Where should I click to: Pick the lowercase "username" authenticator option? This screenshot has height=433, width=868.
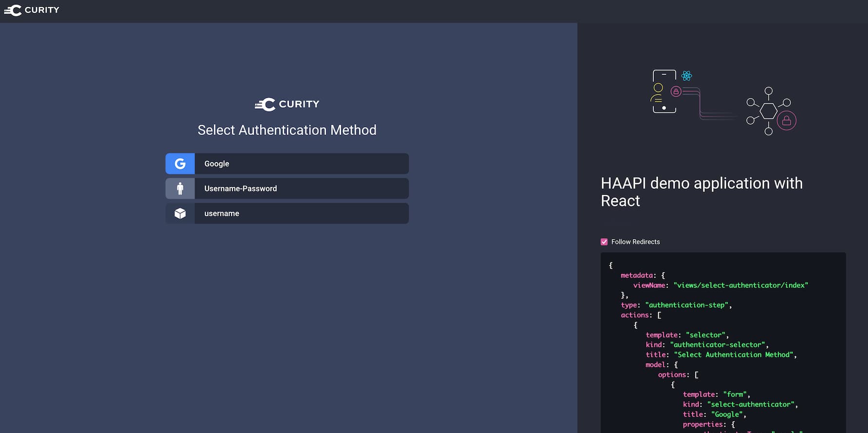point(287,213)
